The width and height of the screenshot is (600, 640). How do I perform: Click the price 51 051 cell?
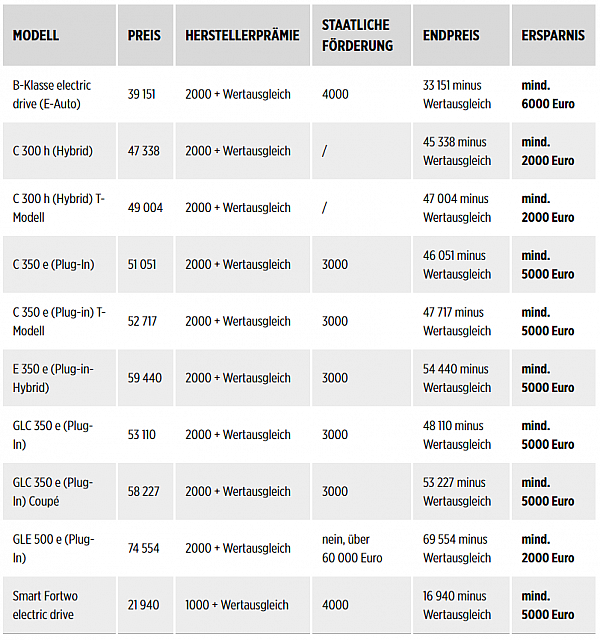(x=144, y=265)
